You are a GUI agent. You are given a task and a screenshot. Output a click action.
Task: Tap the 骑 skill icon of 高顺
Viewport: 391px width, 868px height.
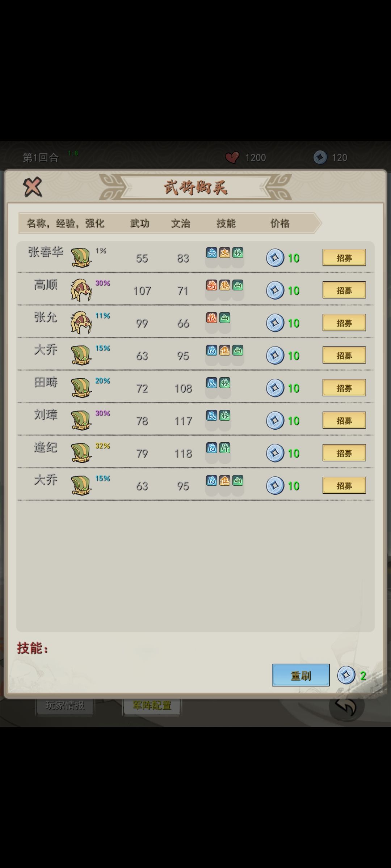pyautogui.click(x=212, y=285)
